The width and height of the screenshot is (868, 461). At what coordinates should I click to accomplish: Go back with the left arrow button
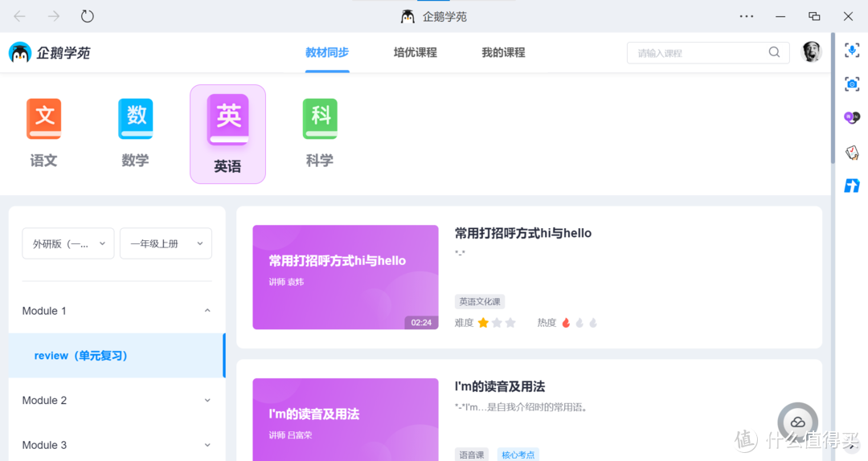click(20, 16)
